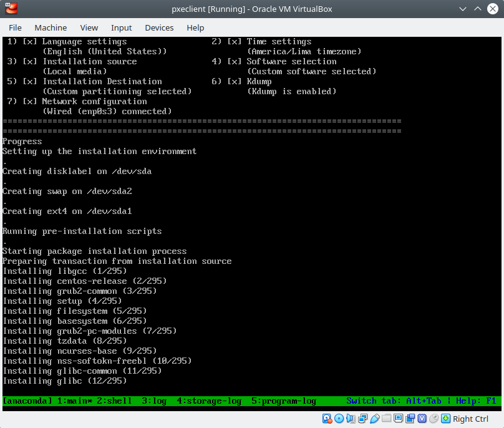Viewport: 504px width, 428px height.
Task: Click '(Custom partitioning selected)' text
Action: pyautogui.click(x=117, y=92)
